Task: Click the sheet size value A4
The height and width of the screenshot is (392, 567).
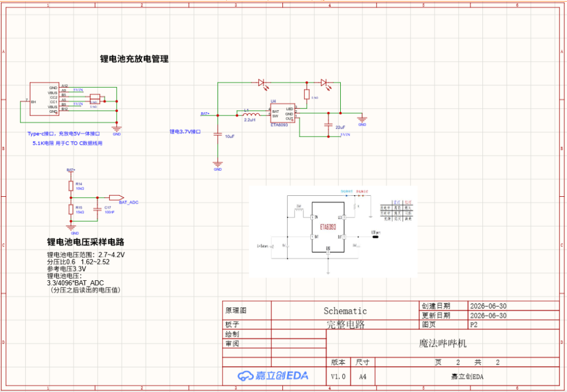Action: pyautogui.click(x=363, y=376)
